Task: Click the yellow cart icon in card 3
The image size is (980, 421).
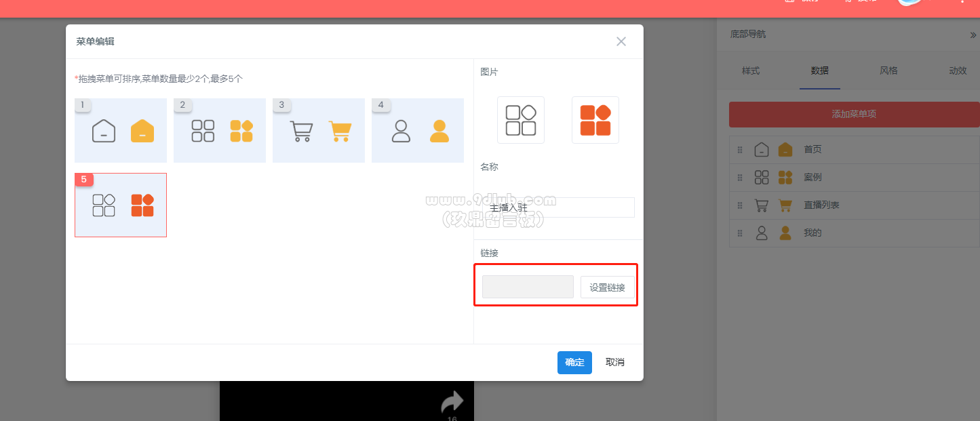Action: (340, 131)
